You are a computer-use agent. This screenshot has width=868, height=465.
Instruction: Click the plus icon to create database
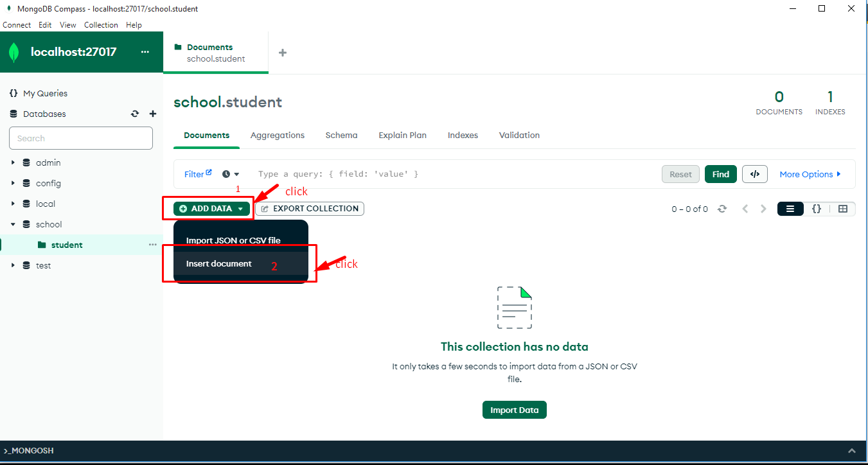click(x=153, y=114)
